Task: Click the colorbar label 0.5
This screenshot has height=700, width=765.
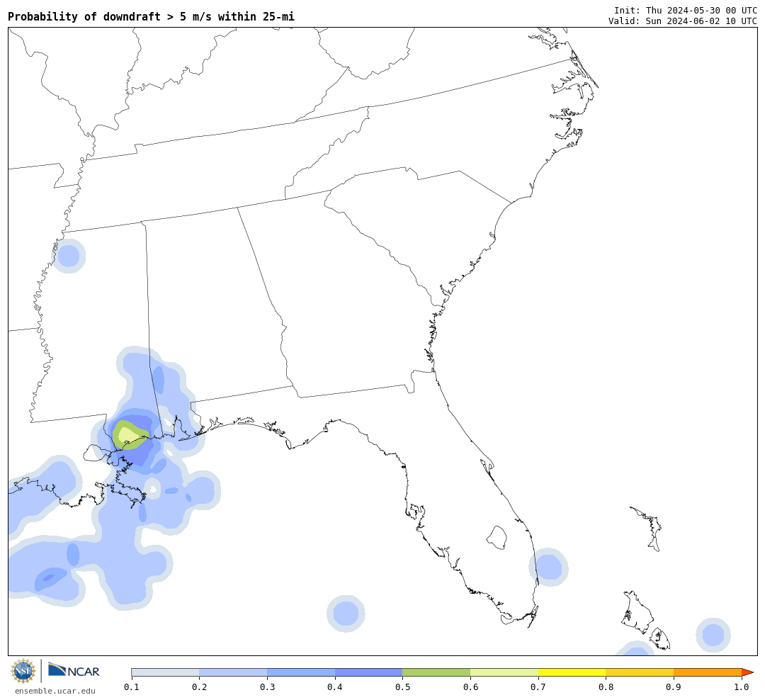Action: 402,687
